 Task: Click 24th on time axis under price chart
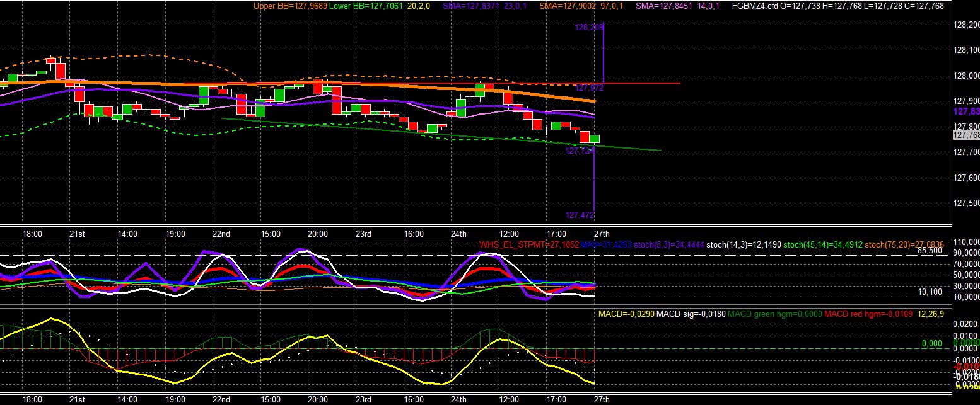coord(458,233)
